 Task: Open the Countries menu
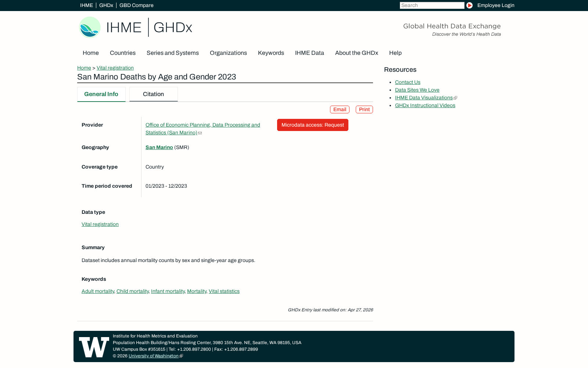[x=123, y=53]
